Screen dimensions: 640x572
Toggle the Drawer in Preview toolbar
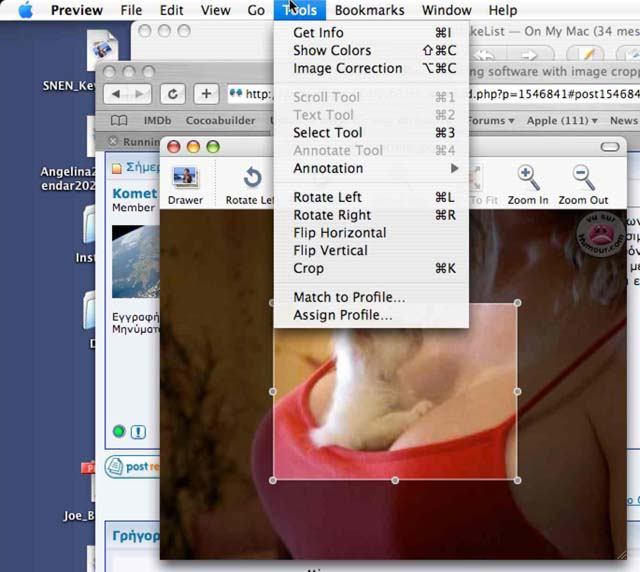coord(185,186)
